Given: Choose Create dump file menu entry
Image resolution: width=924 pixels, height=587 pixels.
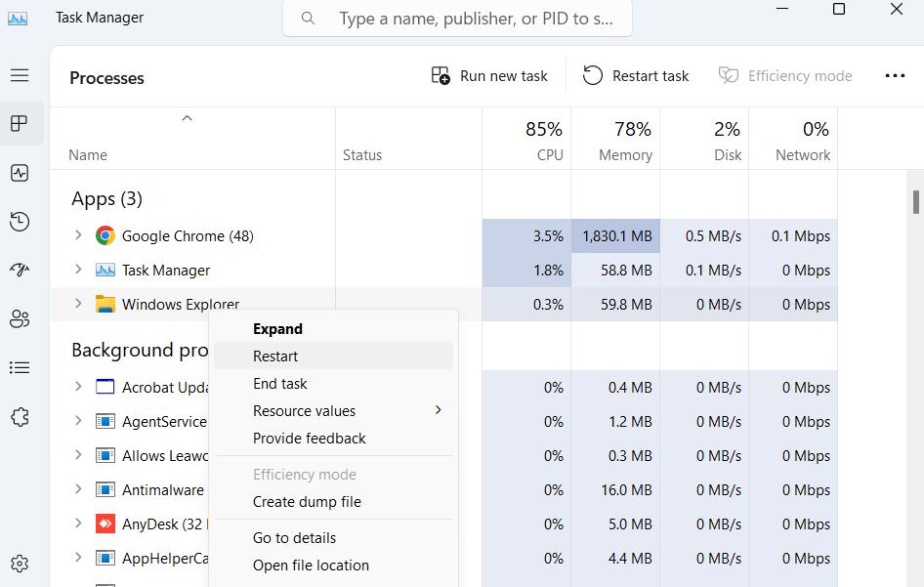Looking at the screenshot, I should 333,502.
